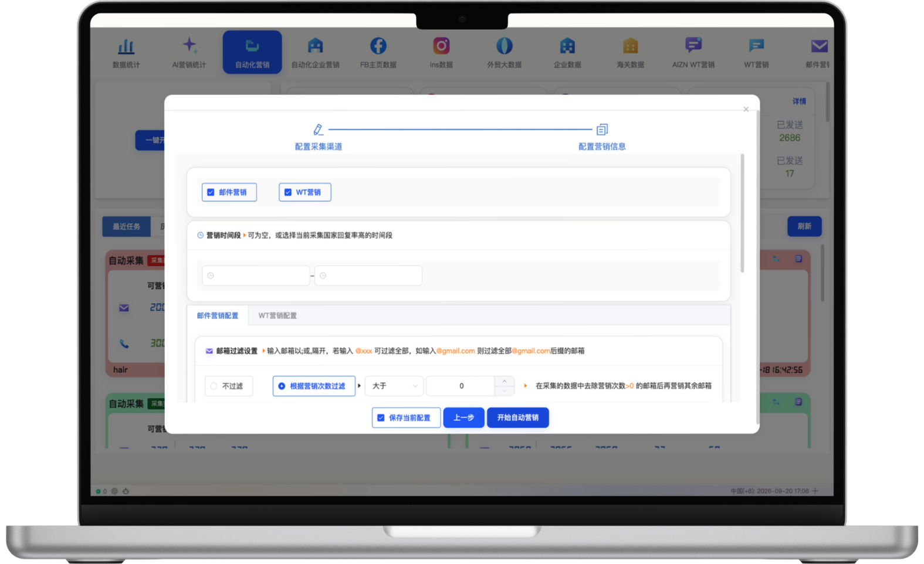The image size is (924, 564).
Task: Click the status bar date-time text
Action: coord(770,491)
